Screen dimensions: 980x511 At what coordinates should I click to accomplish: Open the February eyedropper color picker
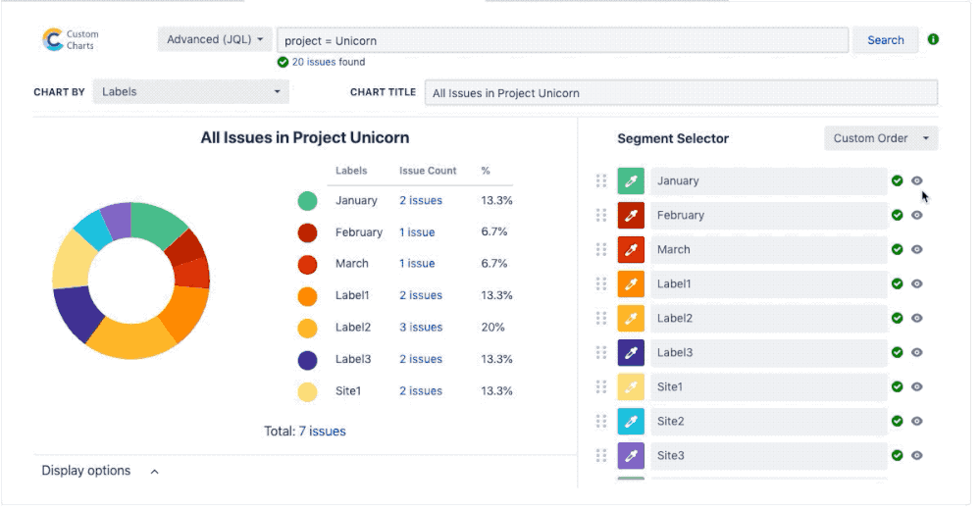coord(631,216)
